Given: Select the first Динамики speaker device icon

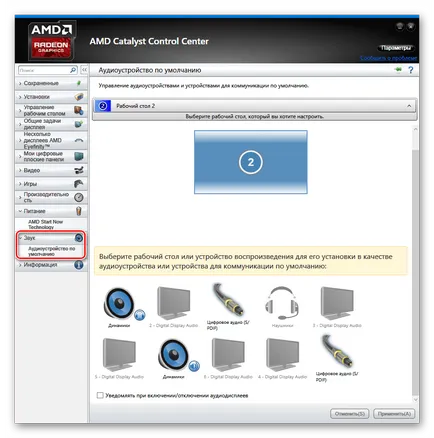Looking at the screenshot, I should pyautogui.click(x=119, y=303).
